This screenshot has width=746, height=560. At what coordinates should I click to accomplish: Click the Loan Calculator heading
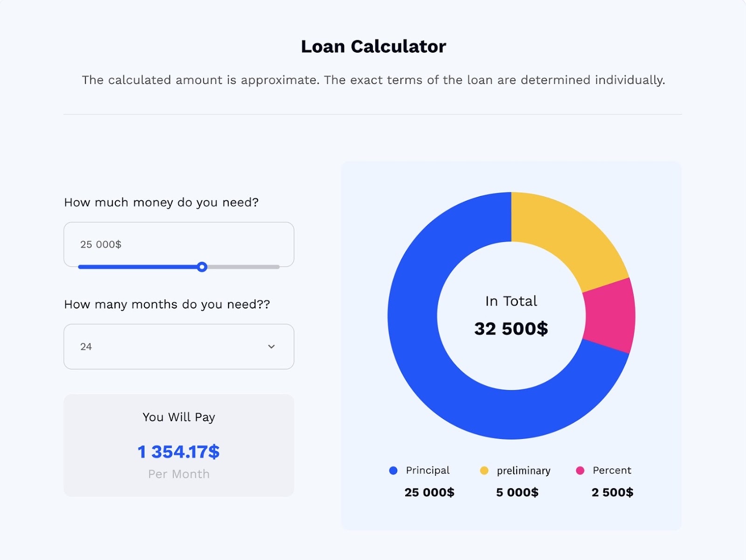(x=373, y=47)
